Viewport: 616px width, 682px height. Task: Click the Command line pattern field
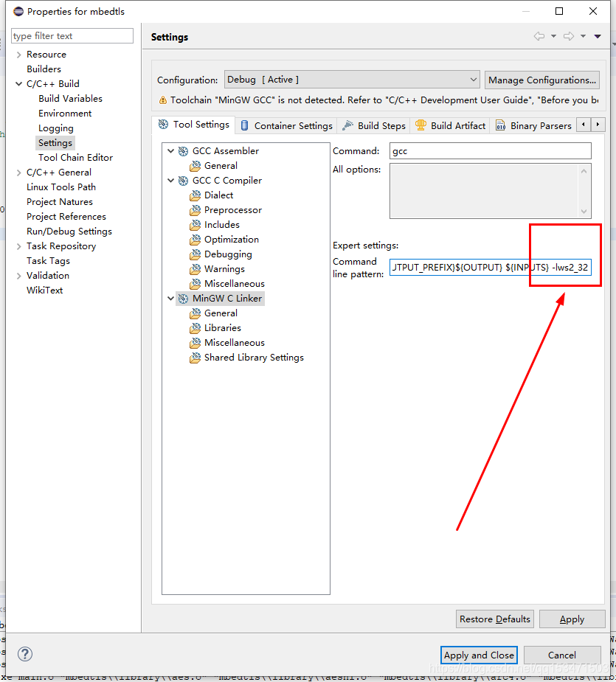(x=490, y=267)
